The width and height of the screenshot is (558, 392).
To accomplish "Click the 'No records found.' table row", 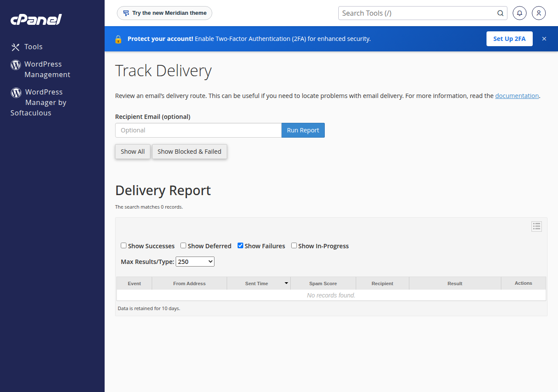I will (x=331, y=295).
